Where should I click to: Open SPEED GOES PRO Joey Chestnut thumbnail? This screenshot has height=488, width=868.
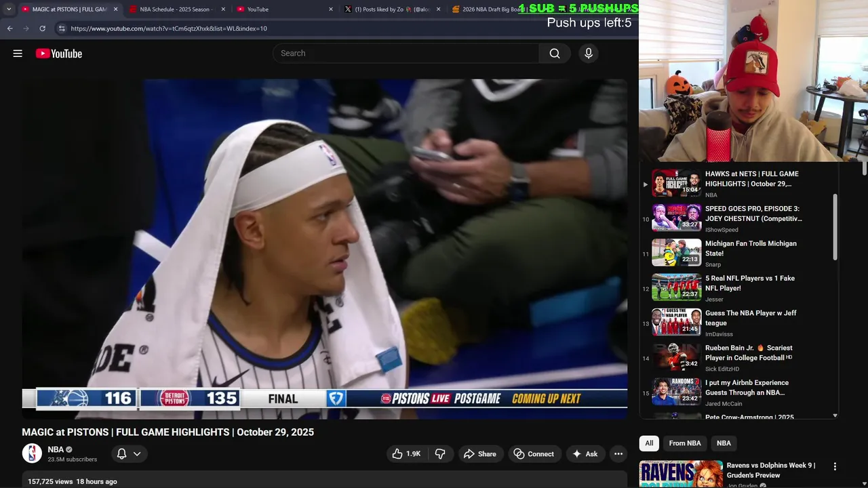coord(677,218)
